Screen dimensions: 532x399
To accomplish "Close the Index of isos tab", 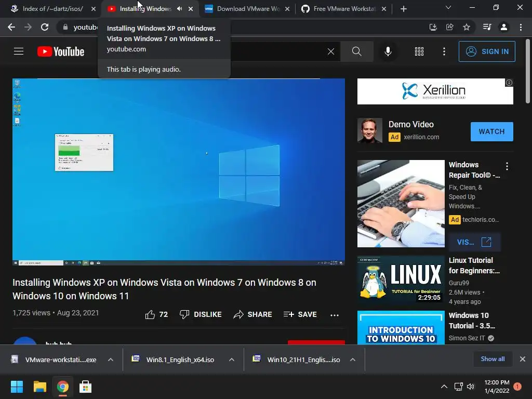I will [94, 9].
